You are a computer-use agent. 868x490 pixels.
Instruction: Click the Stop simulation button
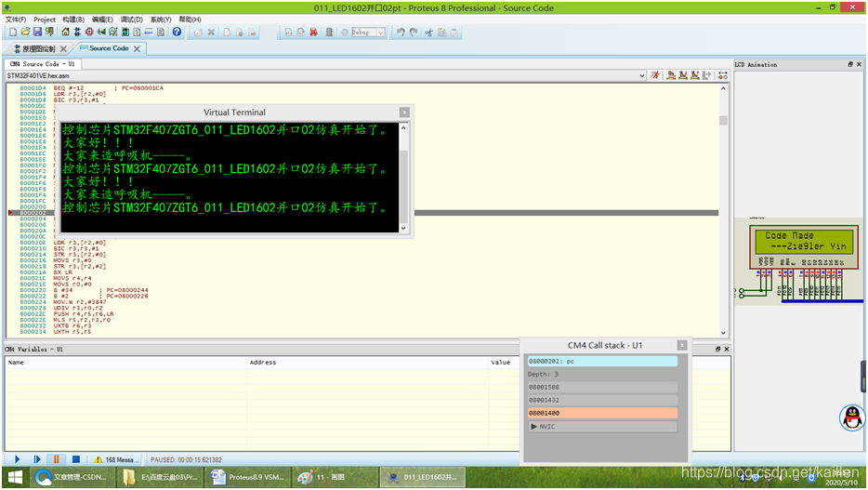tap(76, 459)
